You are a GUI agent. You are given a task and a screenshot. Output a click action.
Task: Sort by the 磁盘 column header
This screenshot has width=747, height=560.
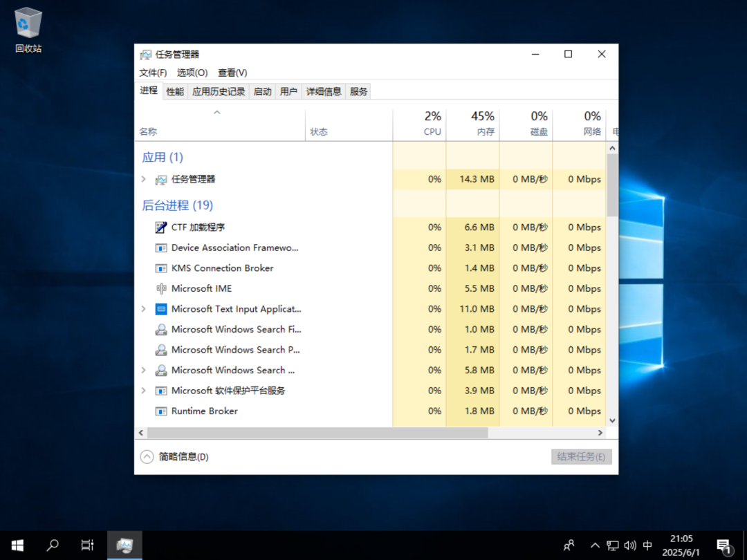point(526,125)
